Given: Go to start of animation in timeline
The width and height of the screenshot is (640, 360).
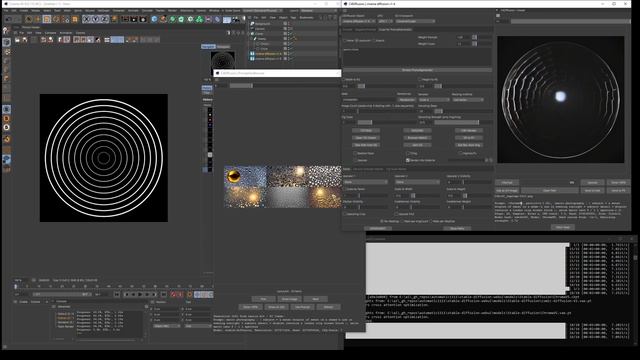Looking at the screenshot, I should pyautogui.click(x=117, y=294).
